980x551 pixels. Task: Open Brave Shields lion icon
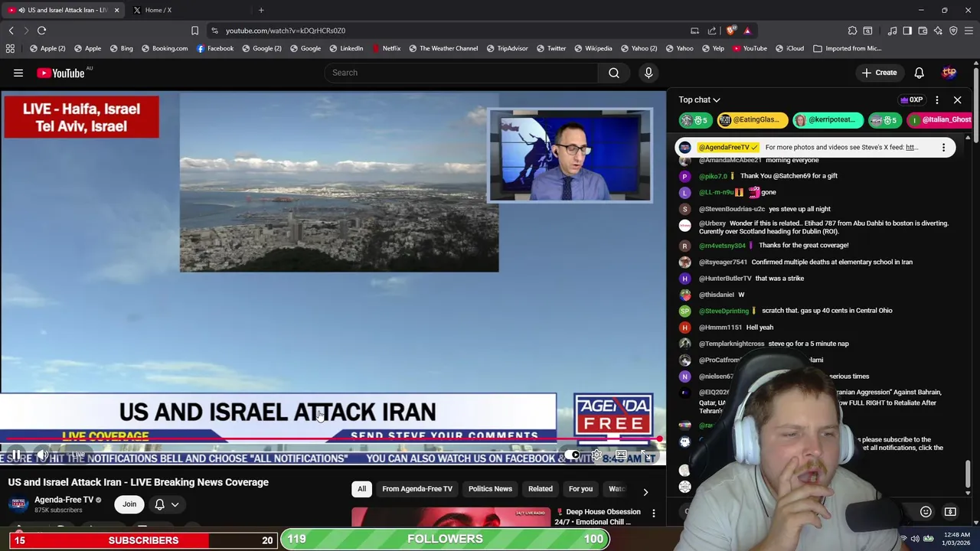pos(732,31)
